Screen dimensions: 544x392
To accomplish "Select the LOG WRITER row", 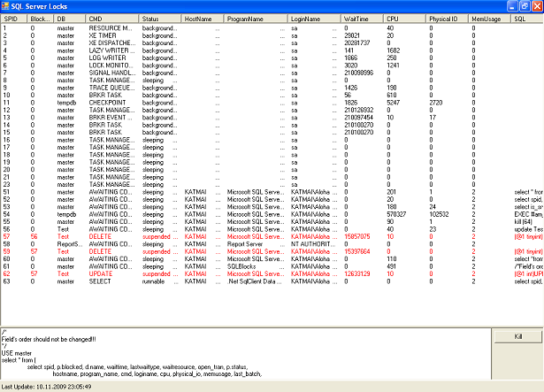I will coord(272,58).
